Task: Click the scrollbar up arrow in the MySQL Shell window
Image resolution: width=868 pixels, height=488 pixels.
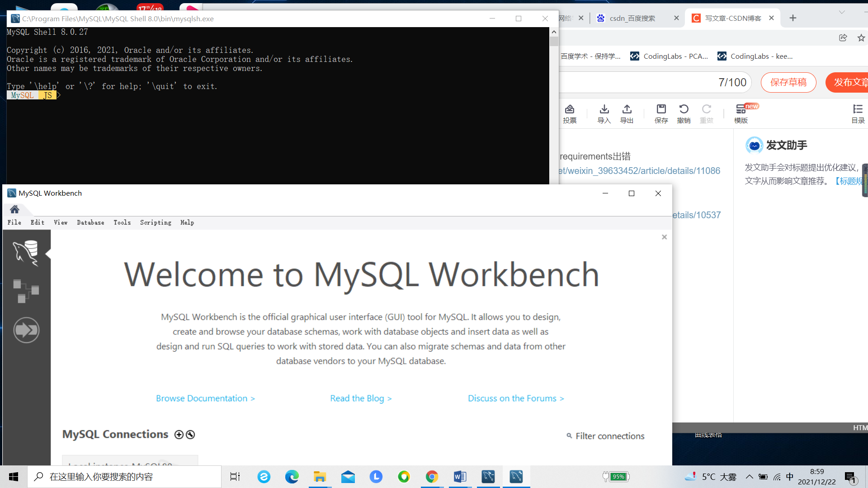Action: point(553,32)
